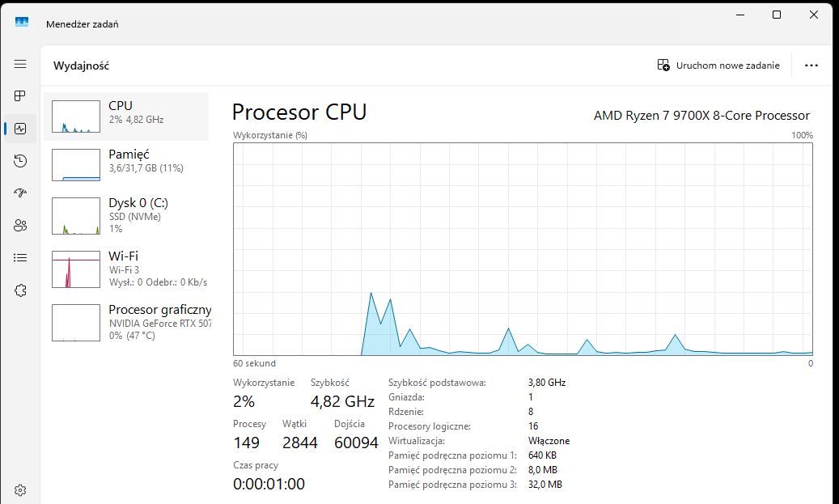839x504 pixels.
Task: Show the Details list icon
Action: (20, 258)
